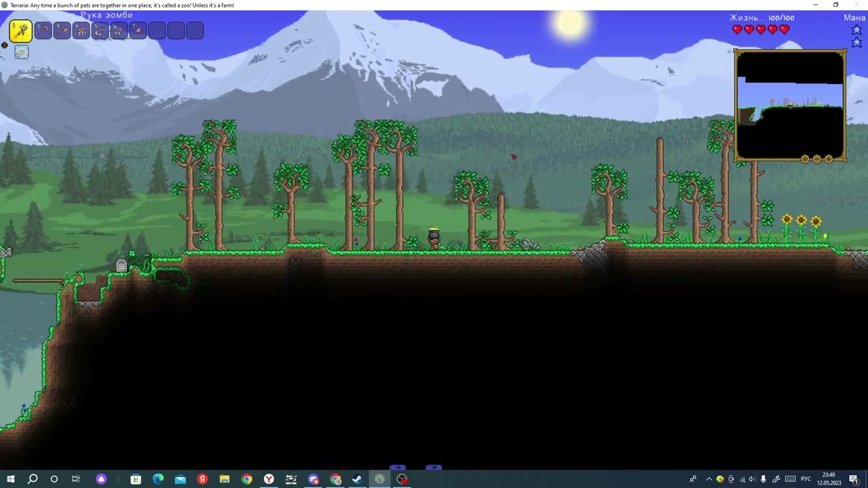Switch the РУС input language indicator
Screen dimensions: 868x488
point(806,479)
